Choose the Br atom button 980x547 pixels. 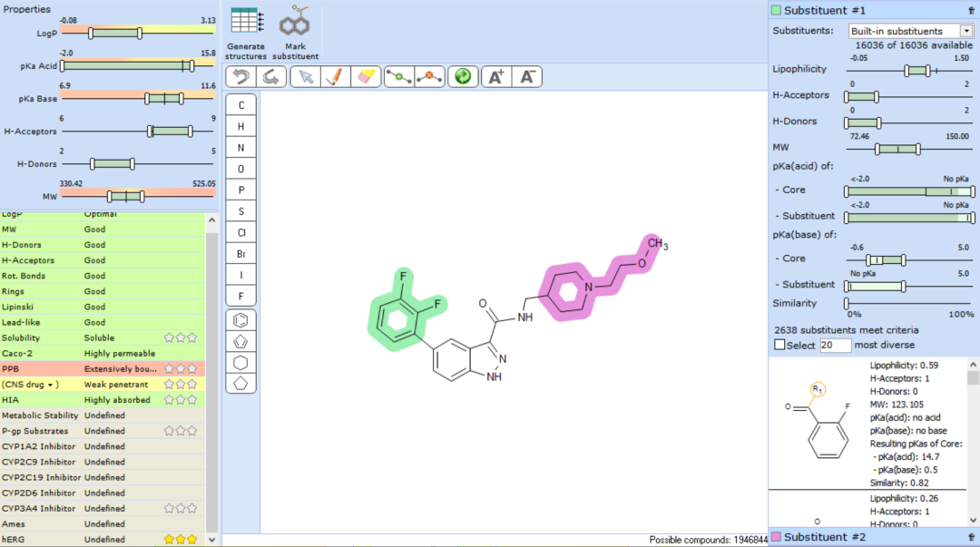click(241, 253)
